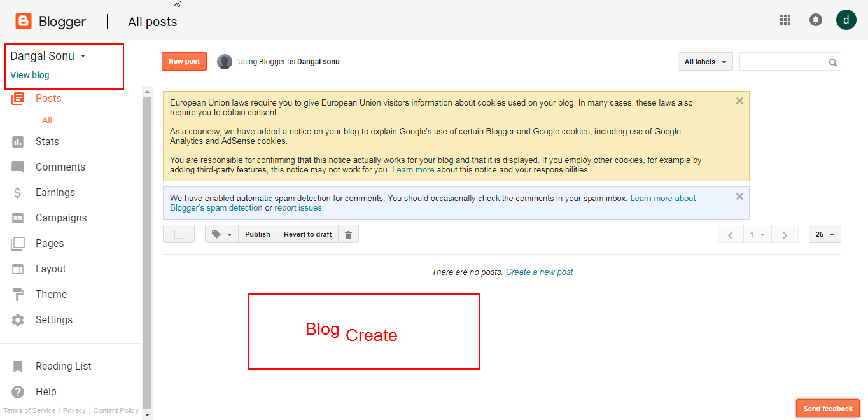Open the Layout section
The width and height of the screenshot is (868, 420).
(51, 269)
